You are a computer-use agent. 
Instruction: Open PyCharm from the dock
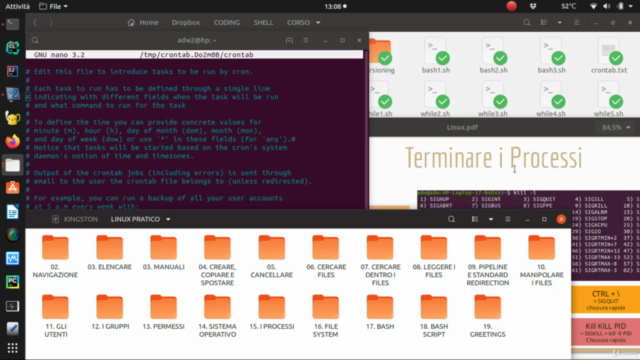click(x=12, y=282)
